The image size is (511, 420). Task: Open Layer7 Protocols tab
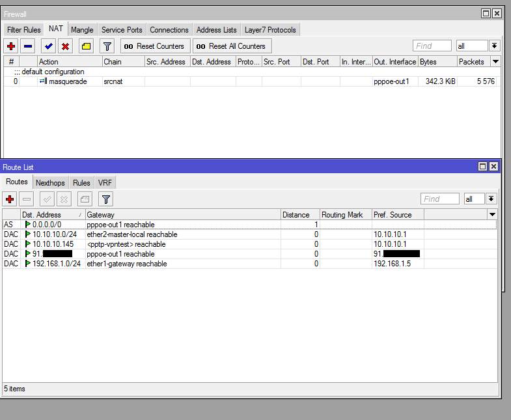click(270, 30)
